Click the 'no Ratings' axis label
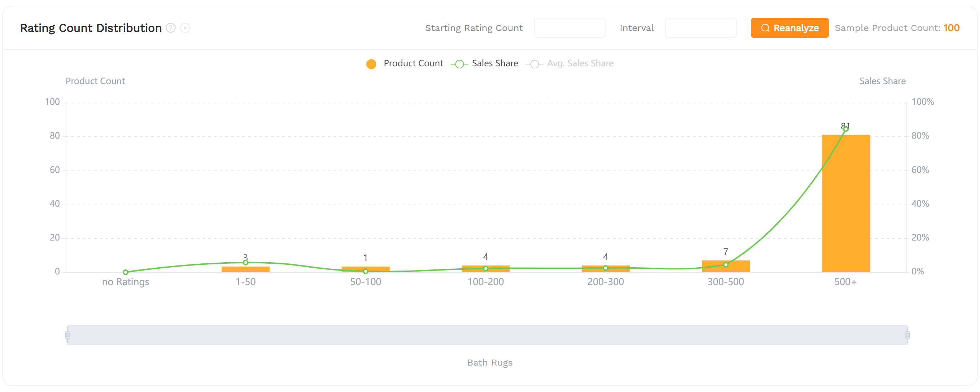The height and width of the screenshot is (392, 980). 125,282
